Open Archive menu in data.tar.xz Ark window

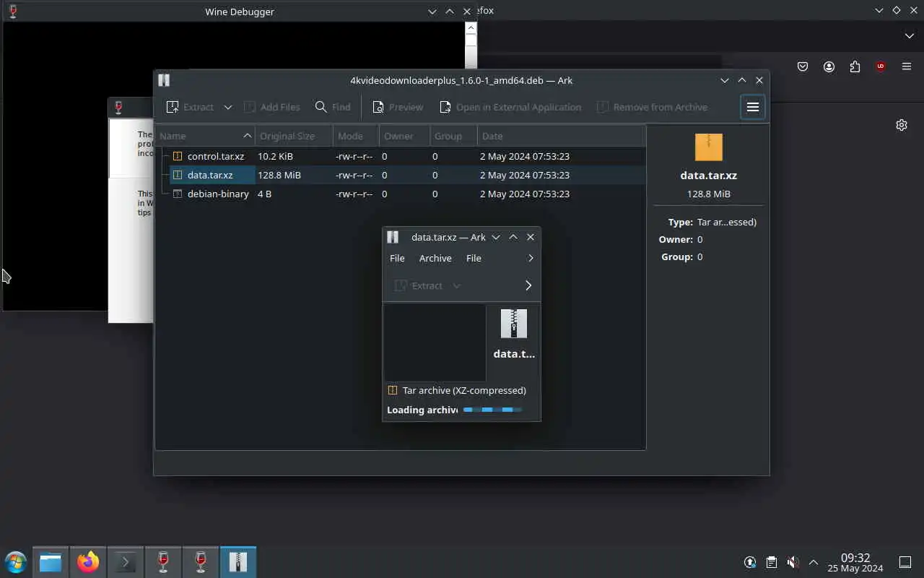pyautogui.click(x=435, y=258)
